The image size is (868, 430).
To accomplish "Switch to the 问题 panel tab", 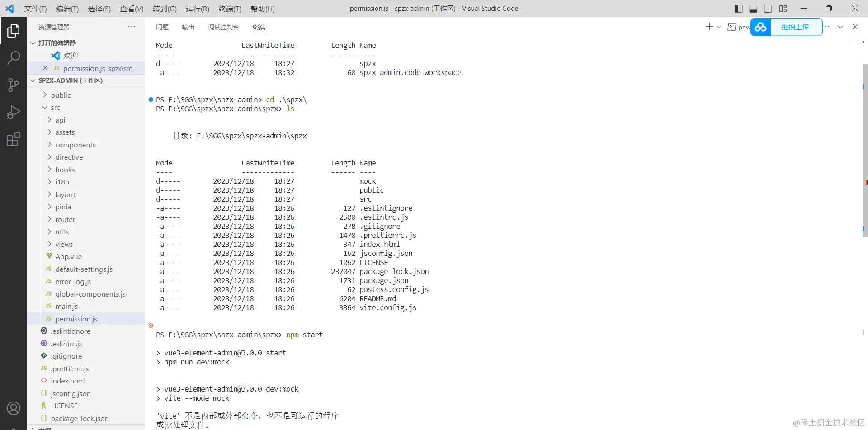I will point(162,27).
